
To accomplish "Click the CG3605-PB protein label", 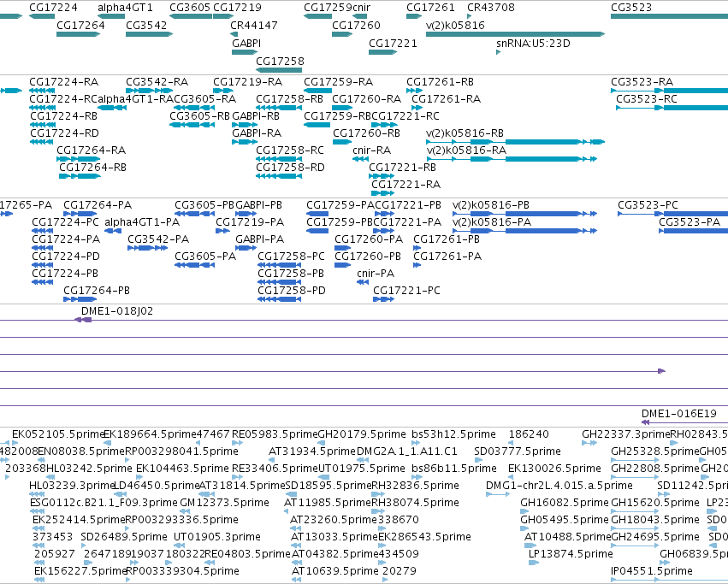I will 204,205.
